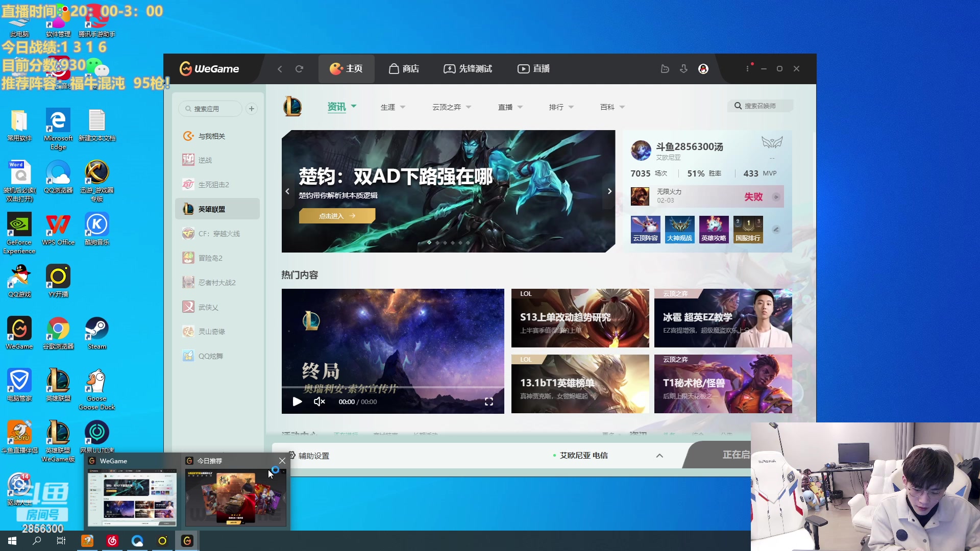Open CF：穿越火线 from the sidebar

coord(216,233)
